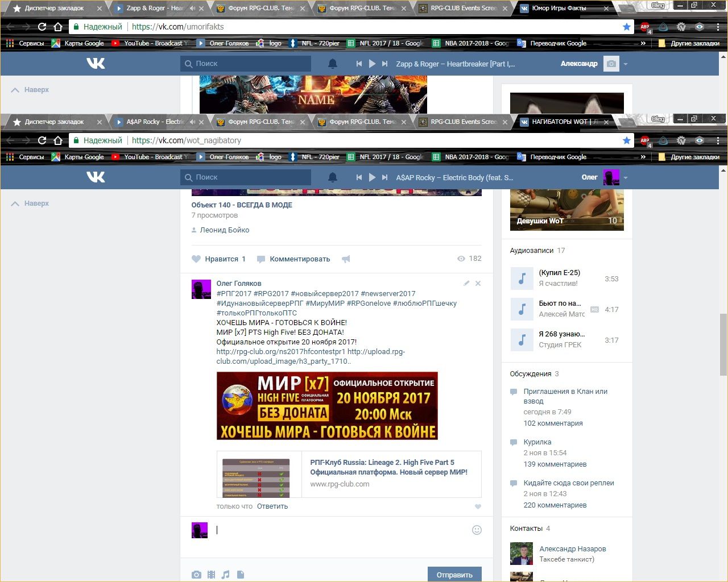
Task: Expand bookmarks overflow chevron in wot_nagibatory window
Action: (x=643, y=157)
